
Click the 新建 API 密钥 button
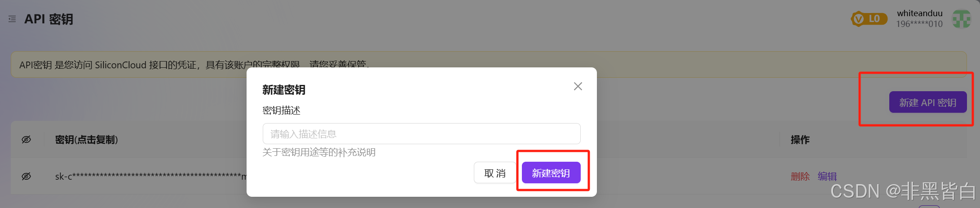click(928, 102)
